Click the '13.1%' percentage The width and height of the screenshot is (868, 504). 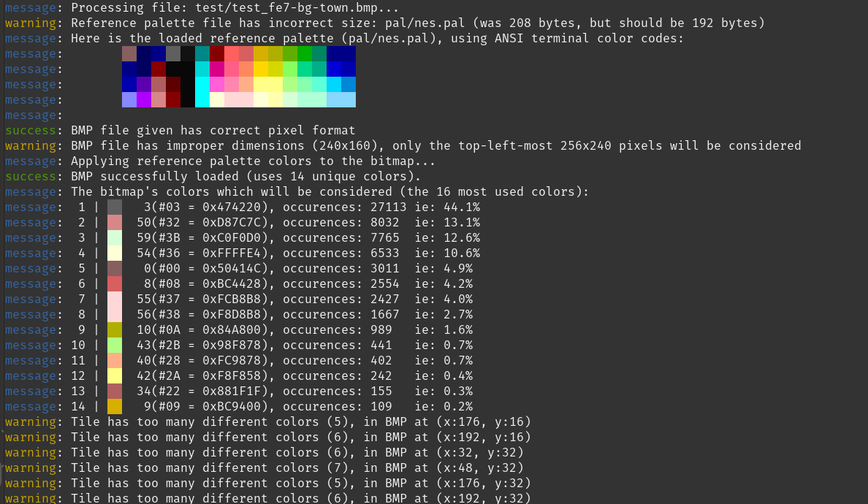pyautogui.click(x=462, y=222)
